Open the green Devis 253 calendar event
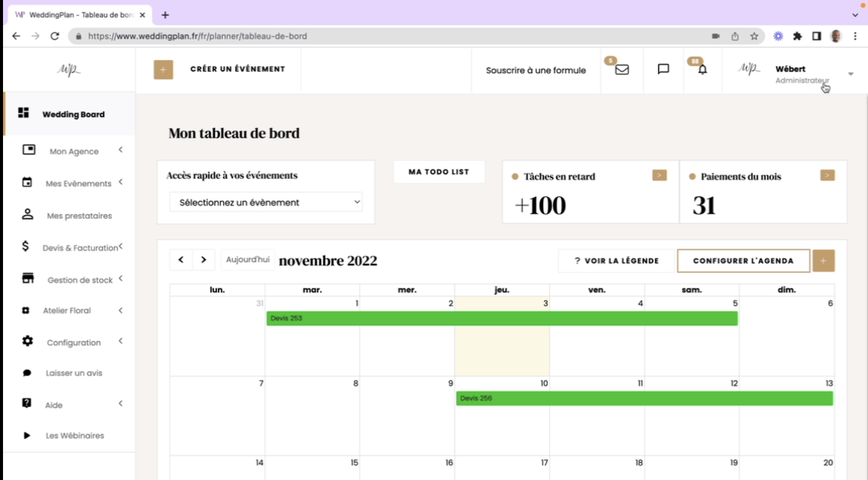Screen dimensions: 868x480 pos(502,318)
